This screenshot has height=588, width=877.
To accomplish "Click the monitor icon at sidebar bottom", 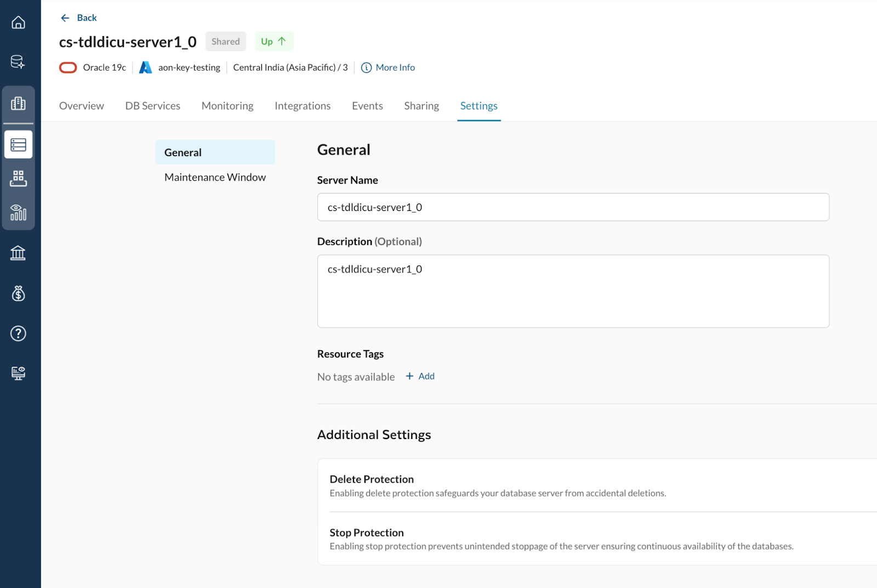I will pyautogui.click(x=18, y=373).
